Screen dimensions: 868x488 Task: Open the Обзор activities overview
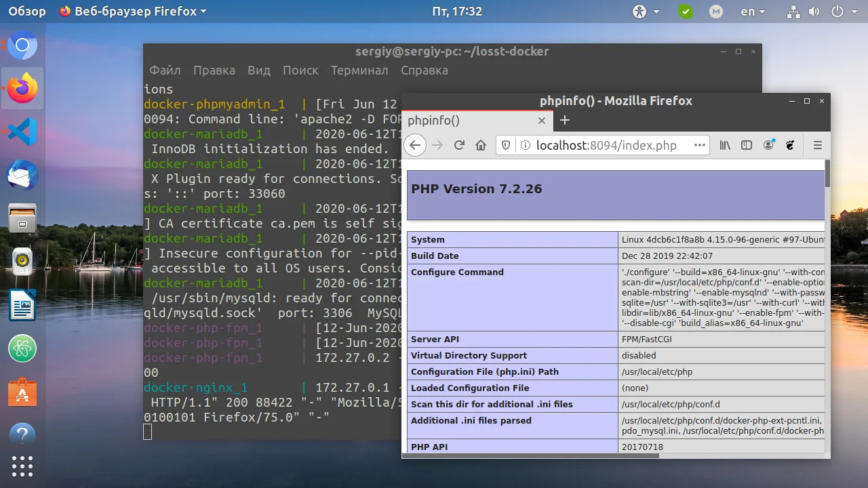point(27,12)
